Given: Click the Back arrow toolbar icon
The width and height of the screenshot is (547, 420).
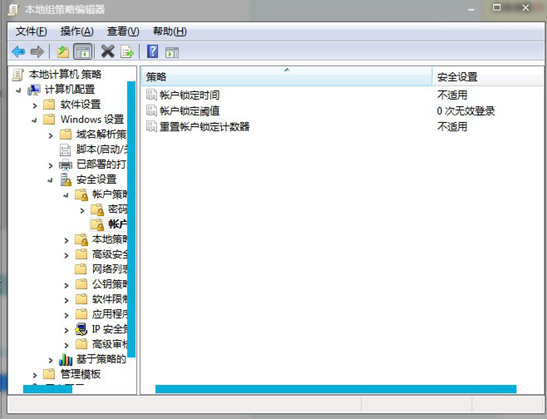Looking at the screenshot, I should pyautogui.click(x=18, y=52).
